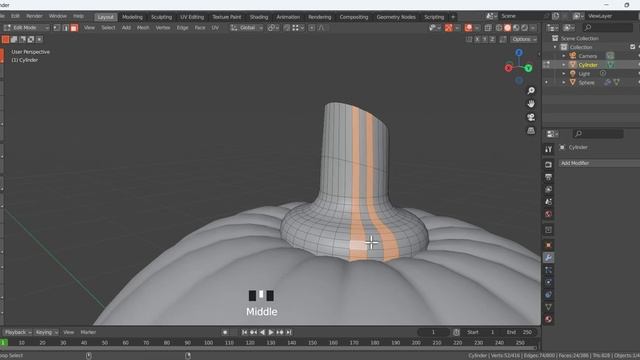Open the View Layer properties tab icon
The height and width of the screenshot is (360, 640).
[548, 189]
